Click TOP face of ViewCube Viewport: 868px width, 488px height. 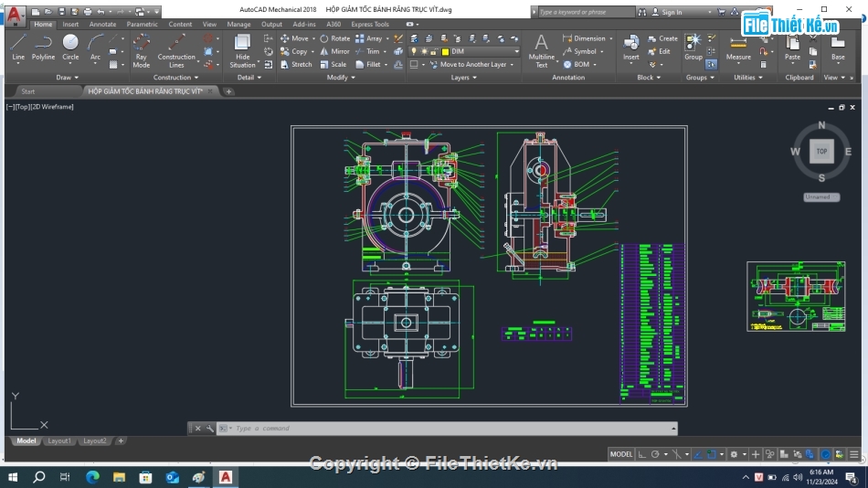821,151
